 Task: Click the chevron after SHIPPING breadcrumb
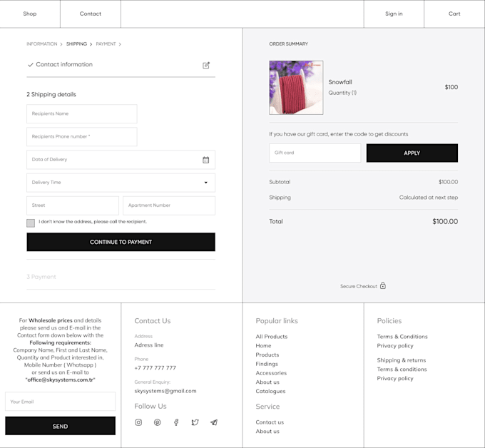tap(91, 44)
